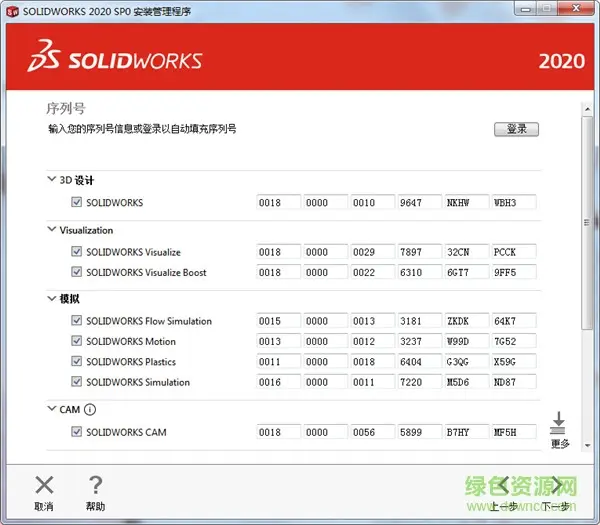600x525 pixels.
Task: Click Visualize Boost field containing 6310
Action: pyautogui.click(x=419, y=272)
